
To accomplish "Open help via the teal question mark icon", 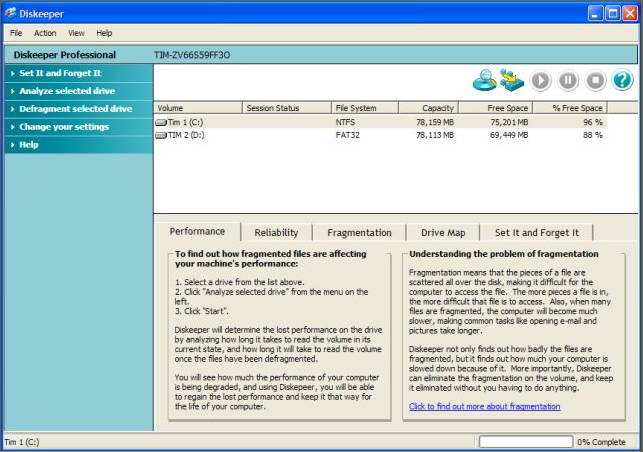I will 622,80.
